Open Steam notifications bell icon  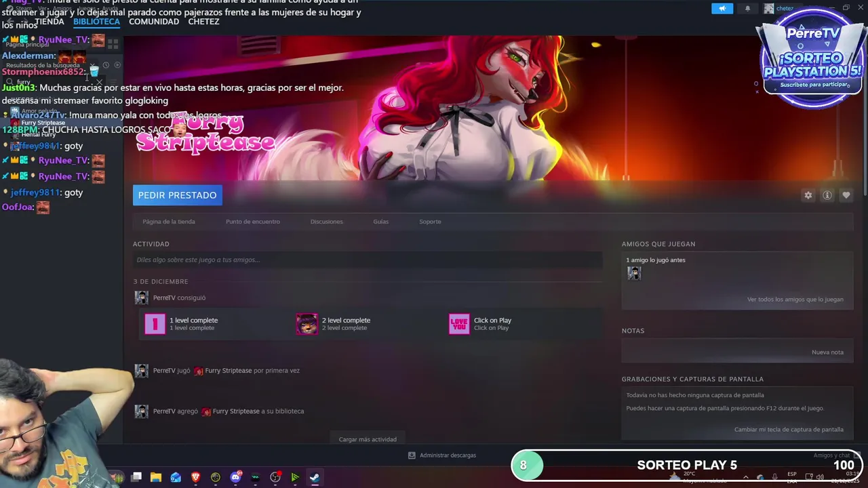point(747,8)
